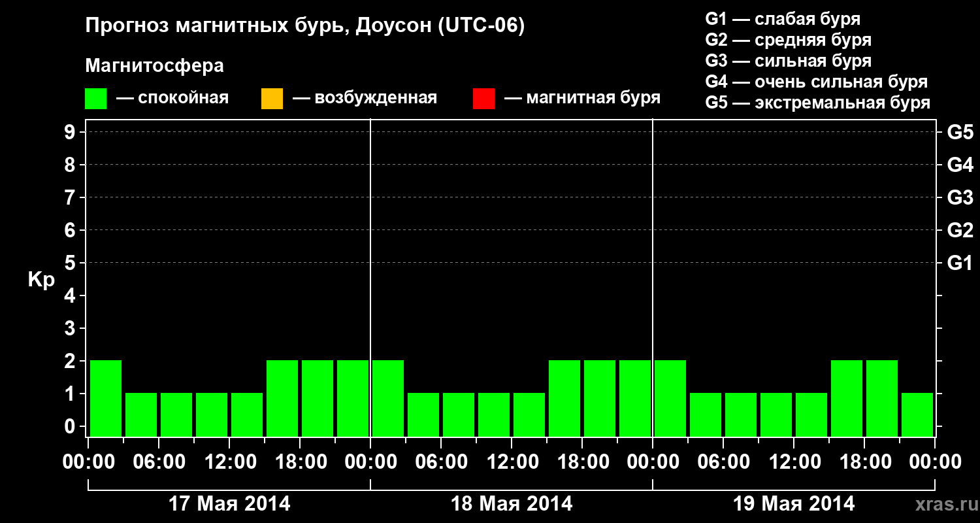Click the line 'G2 — средняя буря'
This screenshot has width=980, height=523.
coord(788,40)
